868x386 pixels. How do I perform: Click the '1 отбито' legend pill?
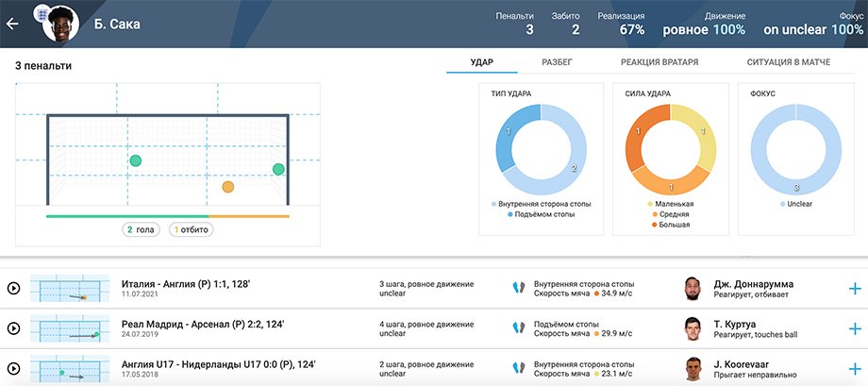click(x=191, y=230)
